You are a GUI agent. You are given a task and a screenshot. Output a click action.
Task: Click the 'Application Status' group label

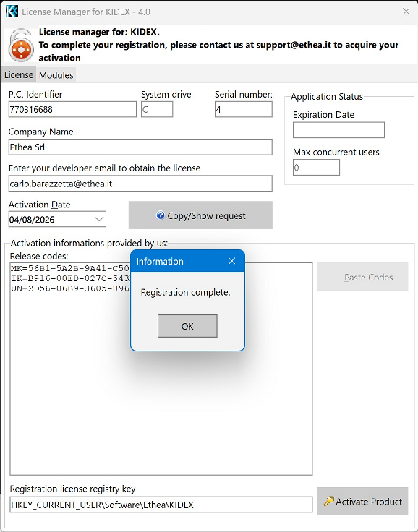coord(327,97)
